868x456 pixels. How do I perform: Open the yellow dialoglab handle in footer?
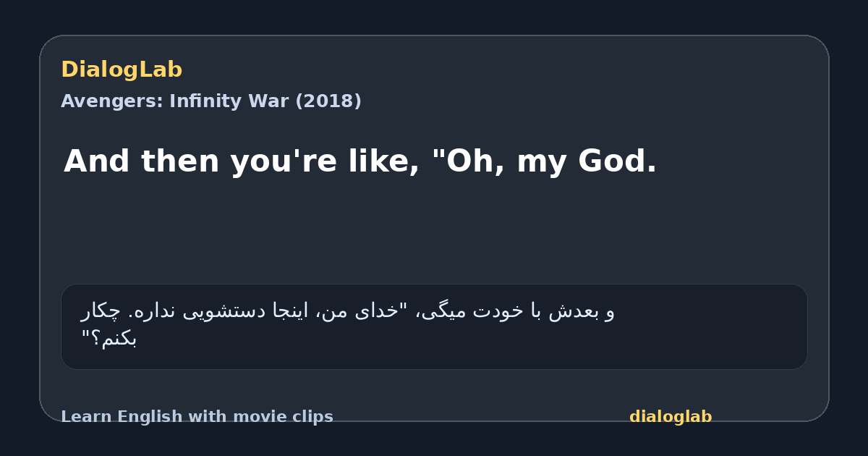coord(671,417)
